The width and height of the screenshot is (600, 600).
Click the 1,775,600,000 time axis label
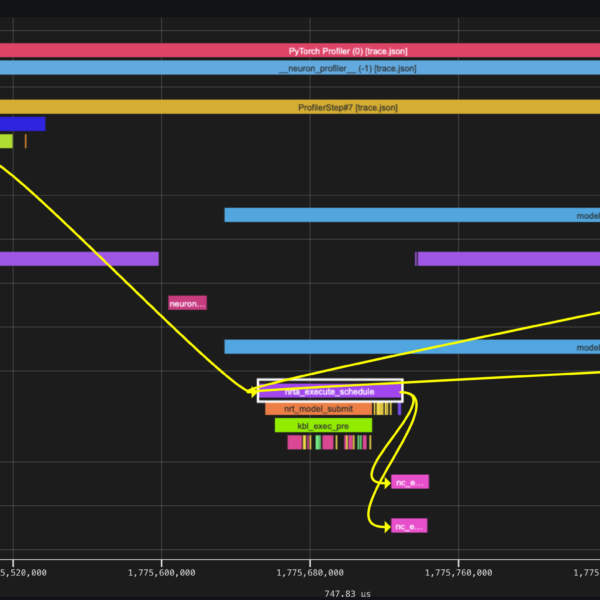coord(161,573)
